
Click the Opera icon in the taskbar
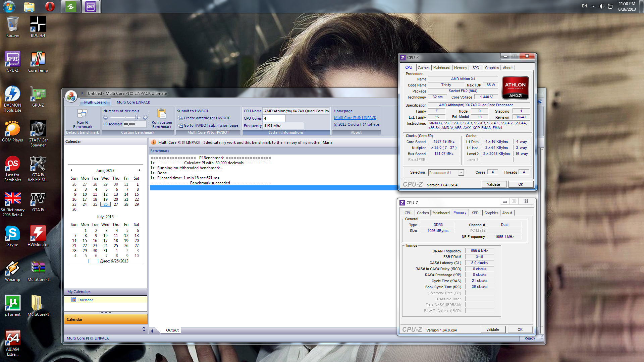coord(50,6)
